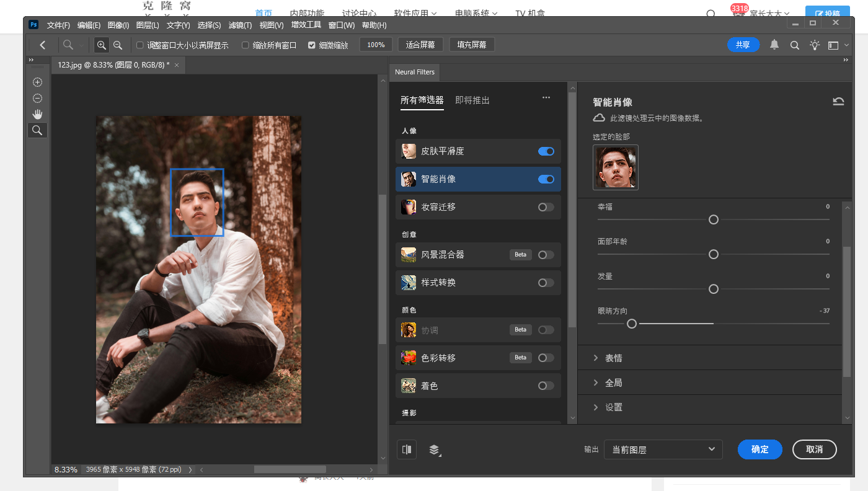Click the Color Transfer filter thumbnail
Screen dimensions: 868x491
pyautogui.click(x=408, y=358)
